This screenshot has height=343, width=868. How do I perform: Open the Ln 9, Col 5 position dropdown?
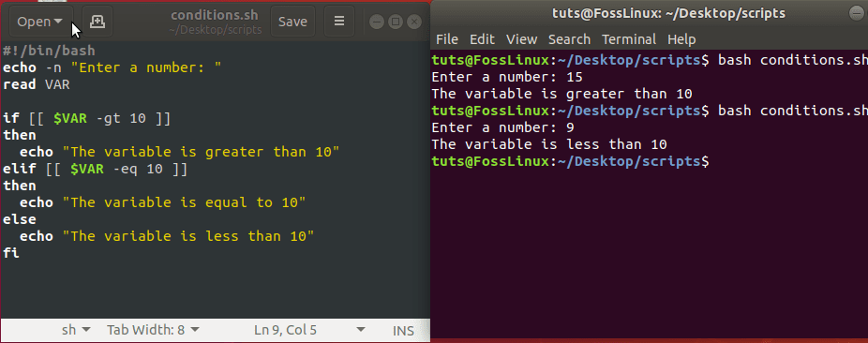309,330
